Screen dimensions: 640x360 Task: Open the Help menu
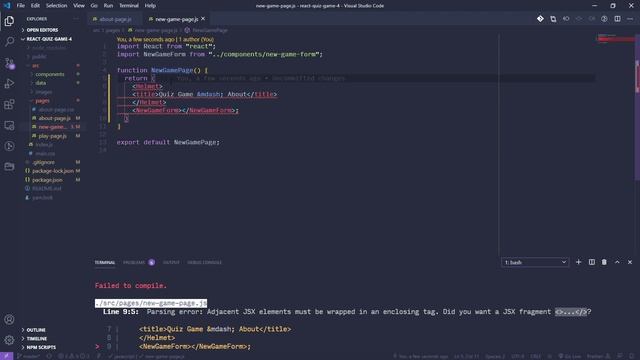click(x=150, y=6)
